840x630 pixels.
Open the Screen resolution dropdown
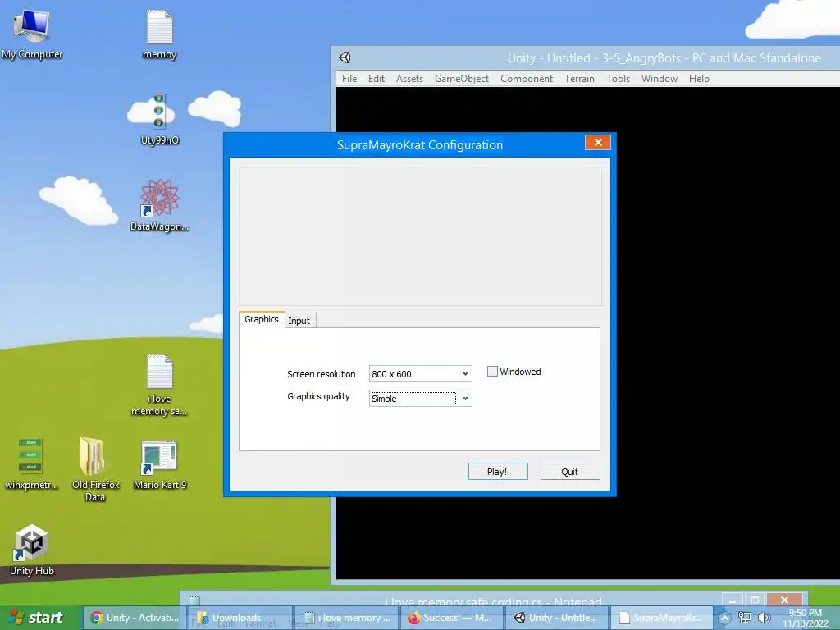pos(421,374)
